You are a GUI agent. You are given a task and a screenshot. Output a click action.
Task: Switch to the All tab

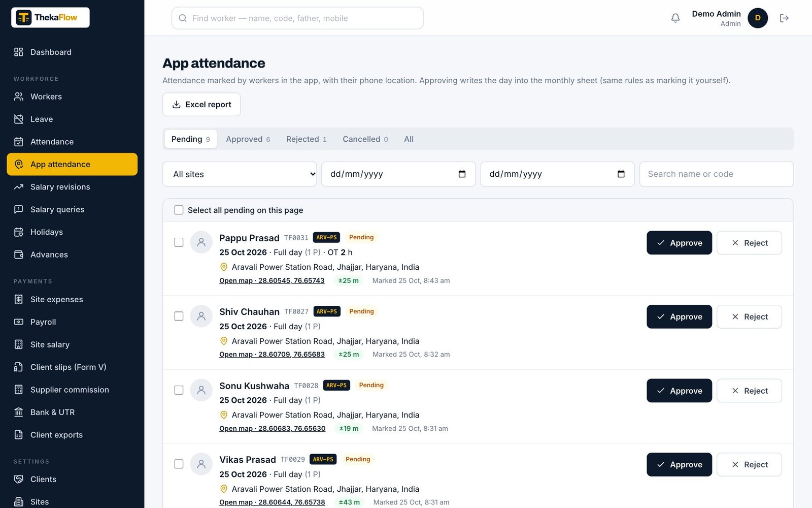(x=409, y=139)
